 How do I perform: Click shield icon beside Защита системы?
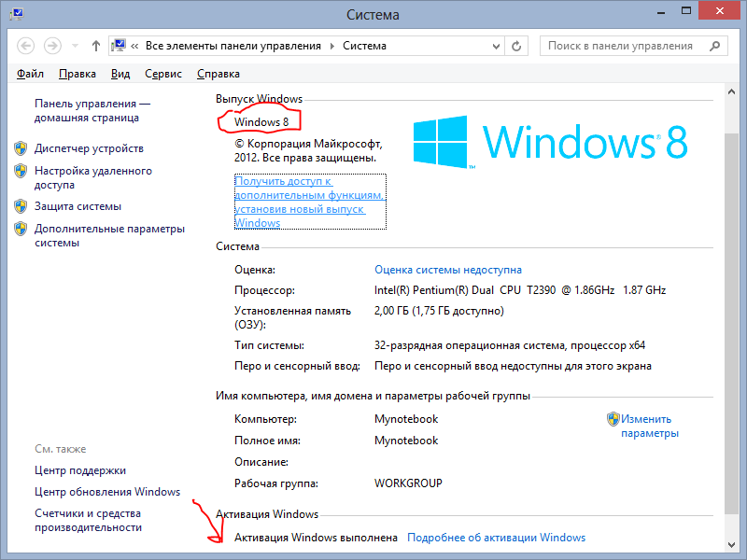tap(21, 206)
